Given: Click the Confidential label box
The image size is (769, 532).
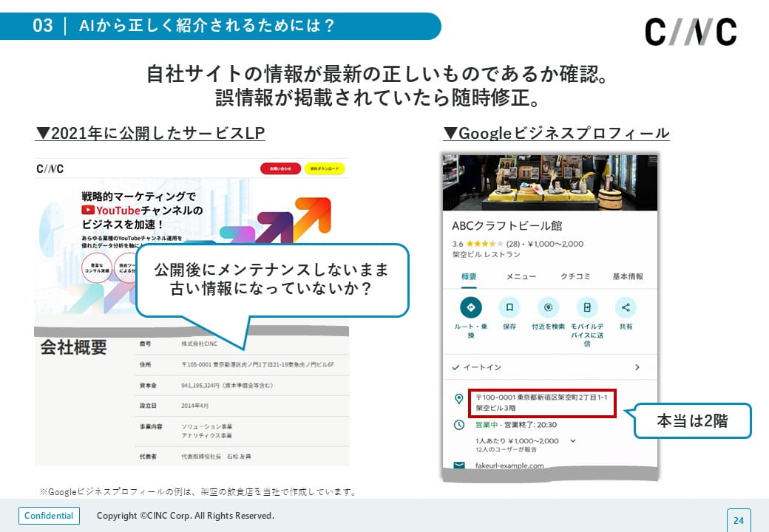Looking at the screenshot, I should [49, 516].
